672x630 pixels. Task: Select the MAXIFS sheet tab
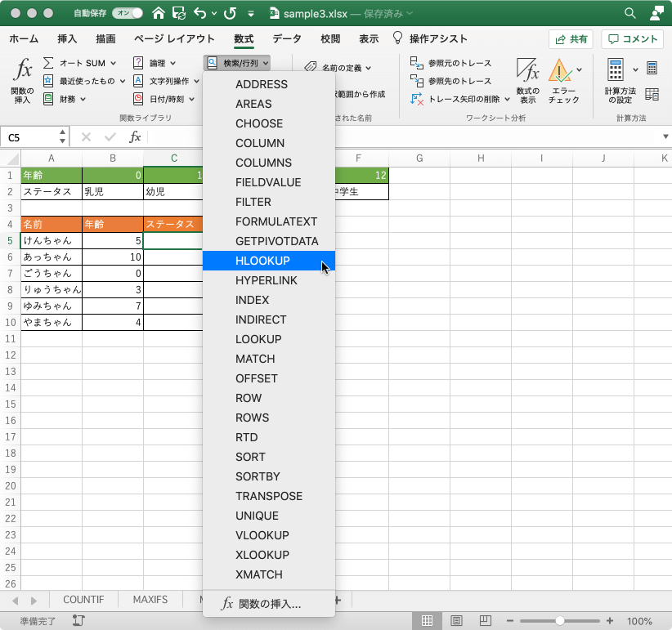(x=150, y=599)
